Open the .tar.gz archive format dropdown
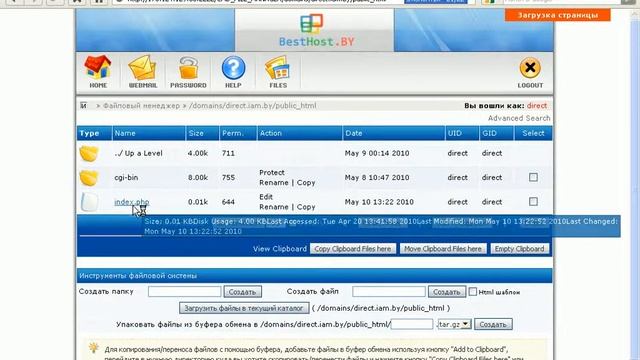640x360 pixels. coord(454,324)
